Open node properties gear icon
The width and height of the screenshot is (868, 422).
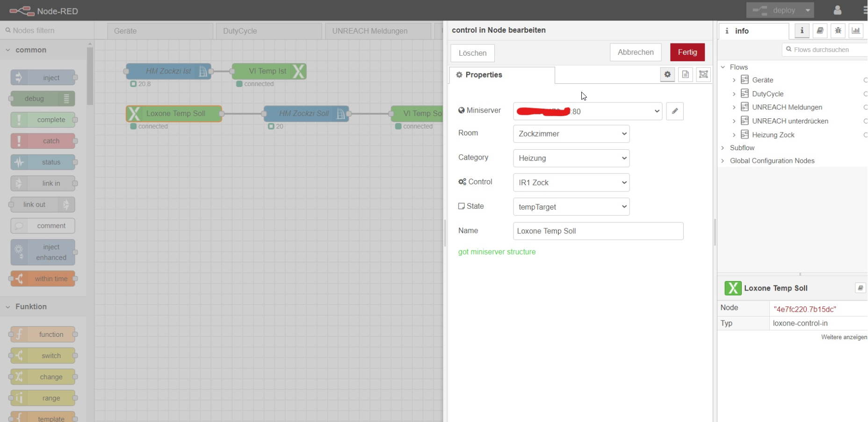point(667,74)
